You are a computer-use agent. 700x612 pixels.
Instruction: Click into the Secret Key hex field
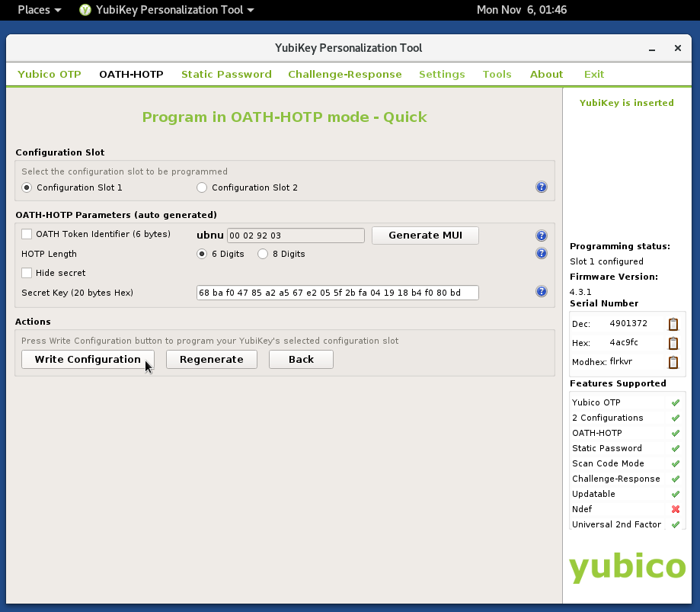click(x=337, y=293)
